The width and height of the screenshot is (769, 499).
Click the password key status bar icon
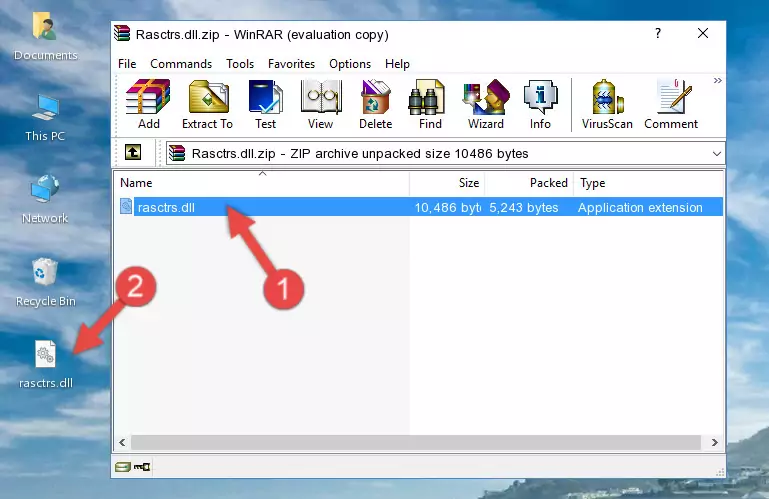(x=142, y=467)
